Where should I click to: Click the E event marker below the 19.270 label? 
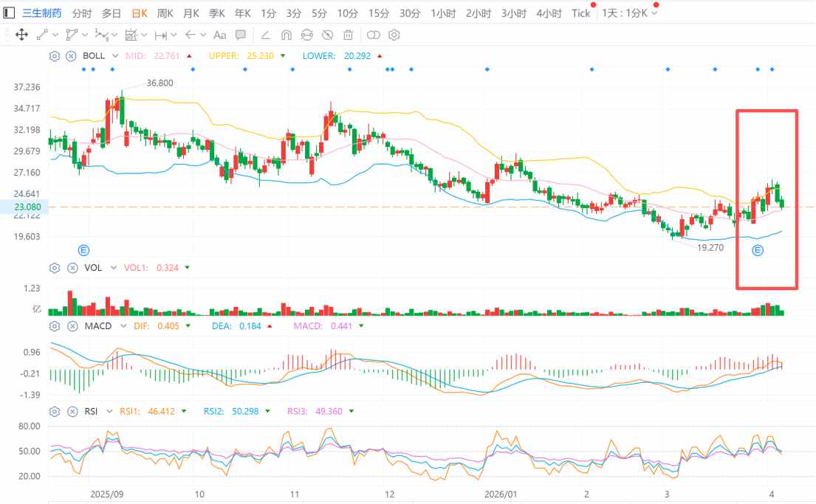758,250
